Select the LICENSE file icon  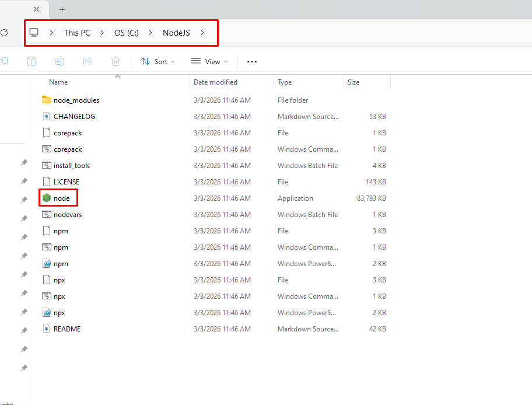click(47, 181)
